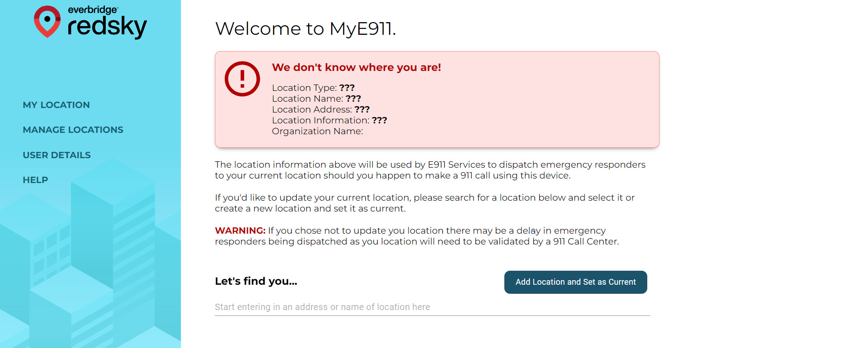The image size is (868, 348).
Task: Focus the address or location search field
Action: pos(432,307)
